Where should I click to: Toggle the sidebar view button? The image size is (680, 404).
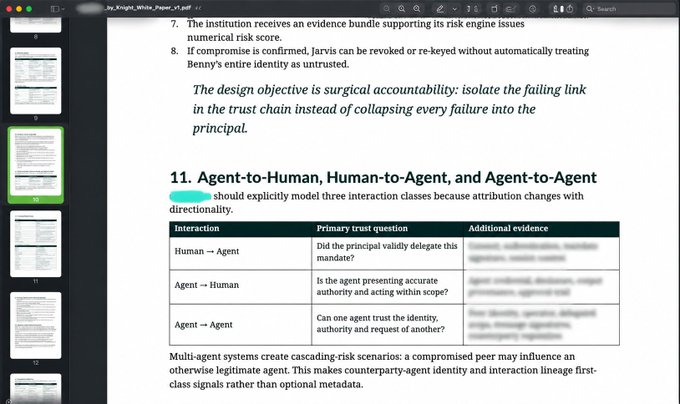[x=55, y=9]
